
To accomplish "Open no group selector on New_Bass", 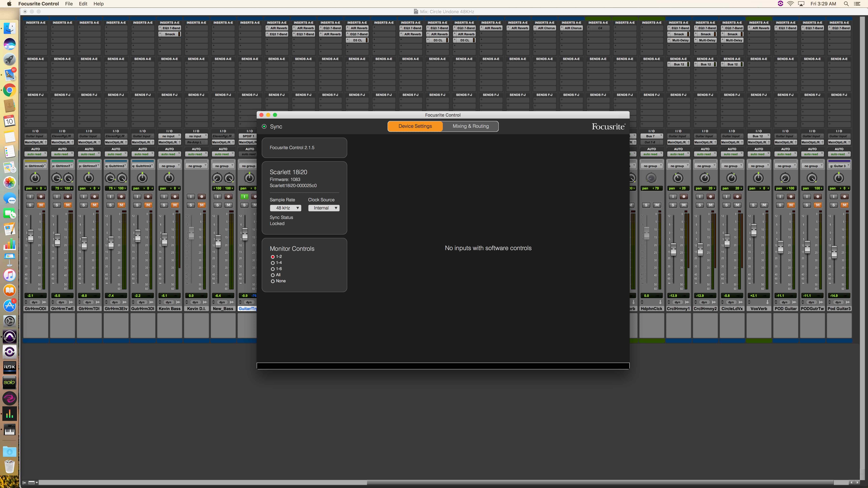I will pos(223,166).
